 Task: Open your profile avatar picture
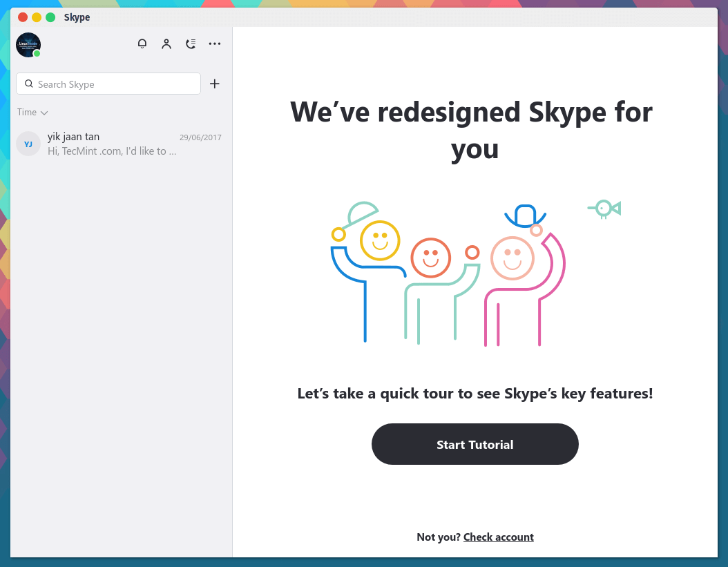coord(28,44)
